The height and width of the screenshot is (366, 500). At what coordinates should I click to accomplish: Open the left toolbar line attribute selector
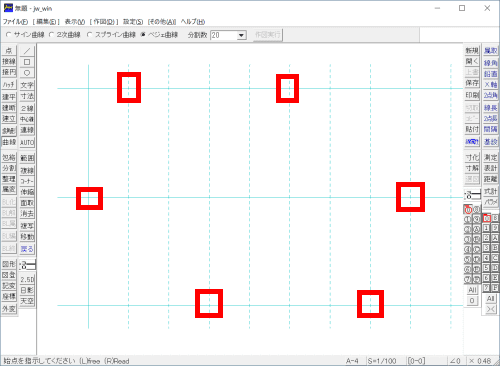pos(27,266)
